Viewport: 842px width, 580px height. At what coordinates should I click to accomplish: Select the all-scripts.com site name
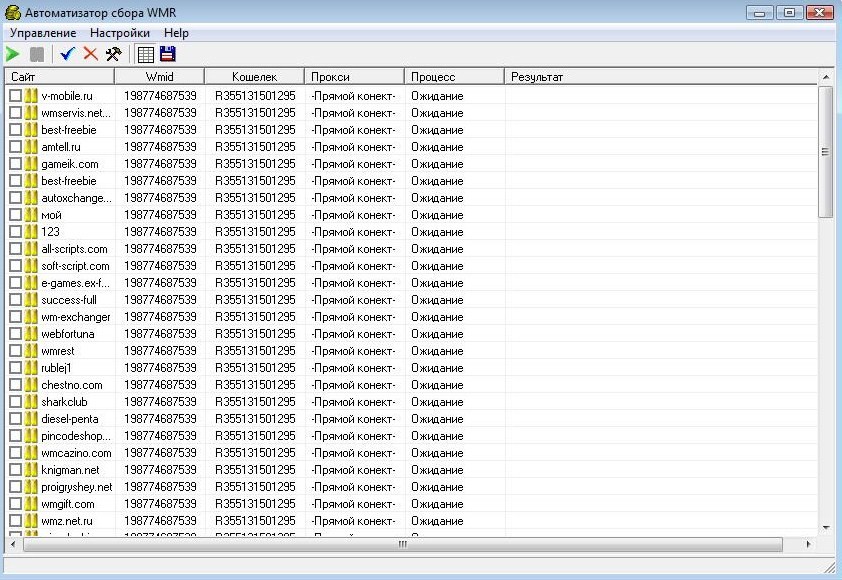74,249
